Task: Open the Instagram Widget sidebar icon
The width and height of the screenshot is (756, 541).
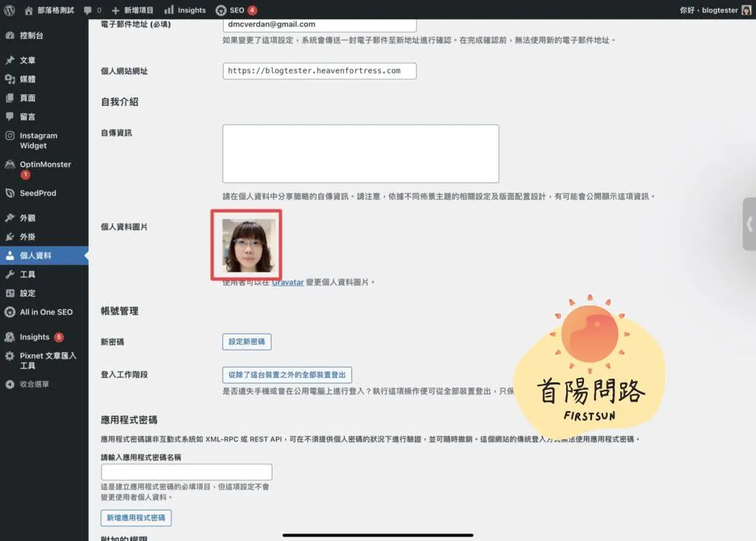Action: pos(10,136)
